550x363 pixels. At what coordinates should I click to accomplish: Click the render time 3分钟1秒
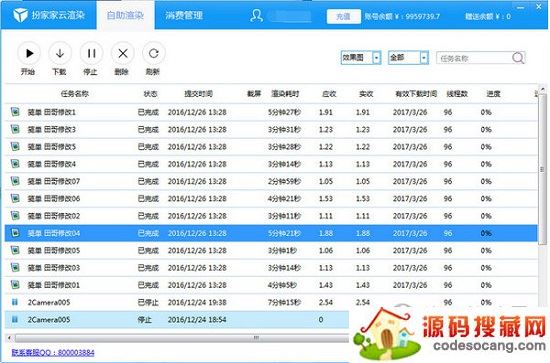(x=282, y=250)
